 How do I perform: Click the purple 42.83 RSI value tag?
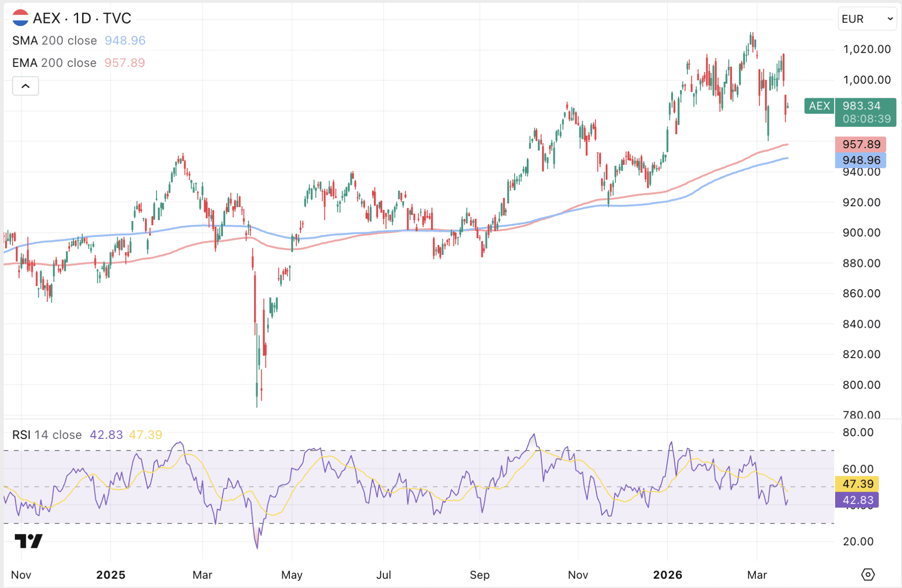pos(857,500)
